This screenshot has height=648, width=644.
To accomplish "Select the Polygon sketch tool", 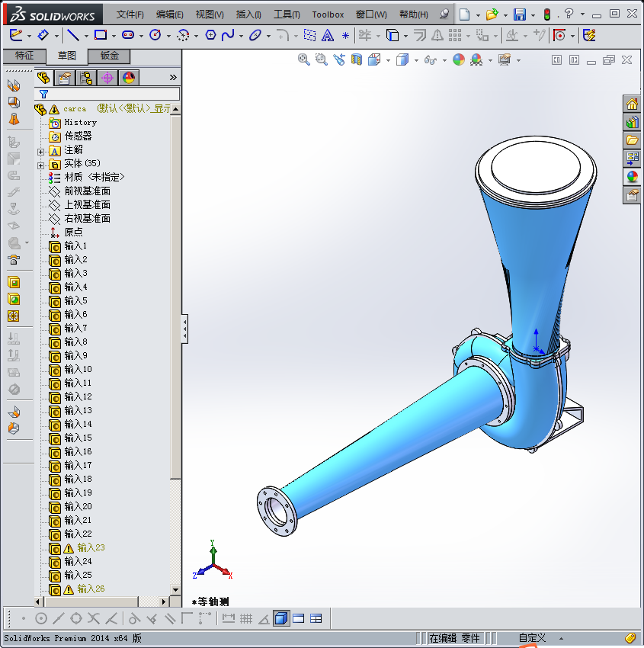I will [x=210, y=36].
